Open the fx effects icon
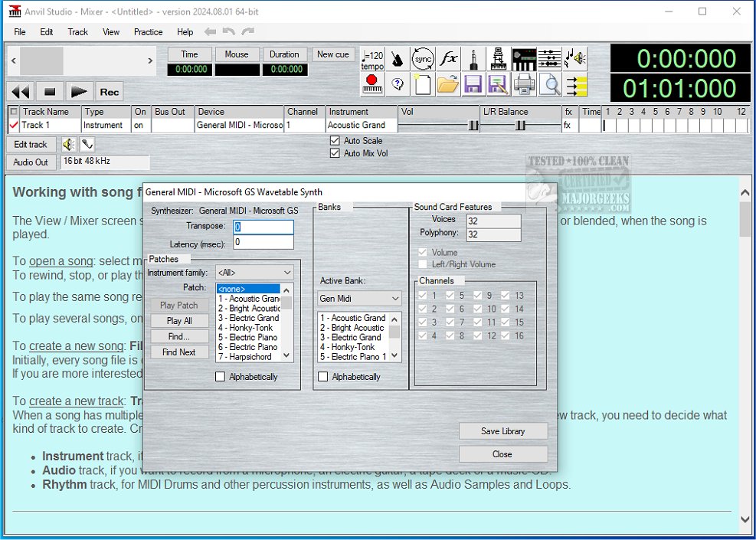This screenshot has width=756, height=540. 449,59
